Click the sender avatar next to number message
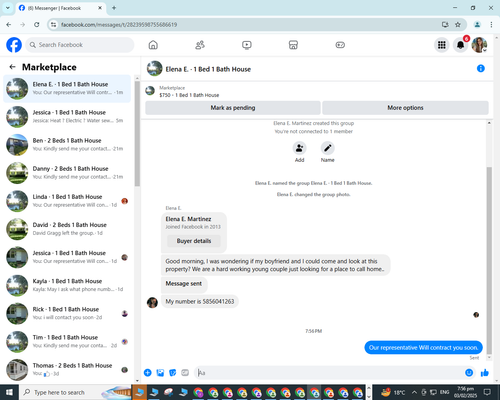Image resolution: width=500 pixels, height=400 pixels. pyautogui.click(x=152, y=302)
